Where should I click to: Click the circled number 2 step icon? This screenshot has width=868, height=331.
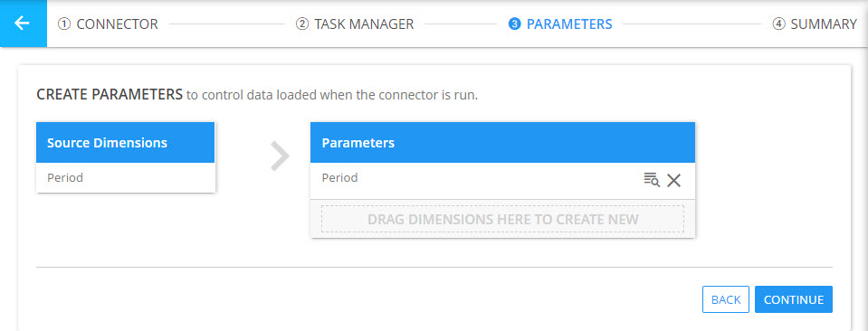[302, 24]
